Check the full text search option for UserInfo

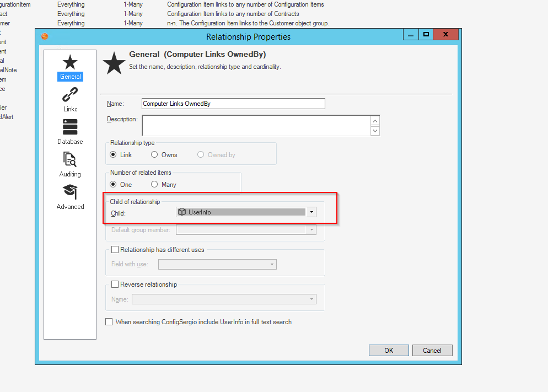[109, 321]
